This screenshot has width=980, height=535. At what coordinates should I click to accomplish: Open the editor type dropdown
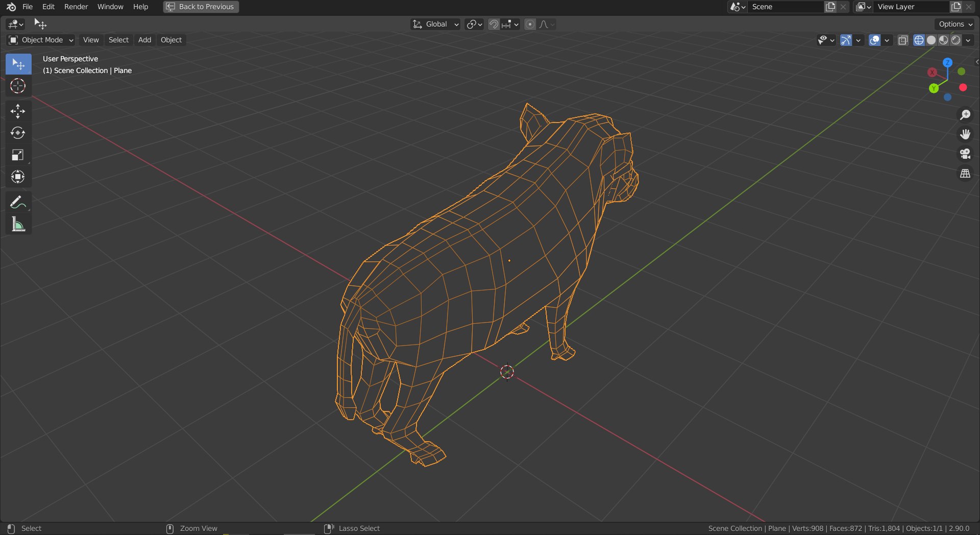click(15, 24)
